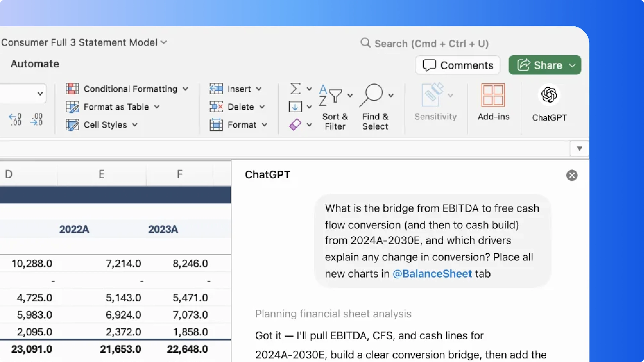This screenshot has width=644, height=362.
Task: Click the Clear eraser icon
Action: pos(295,124)
